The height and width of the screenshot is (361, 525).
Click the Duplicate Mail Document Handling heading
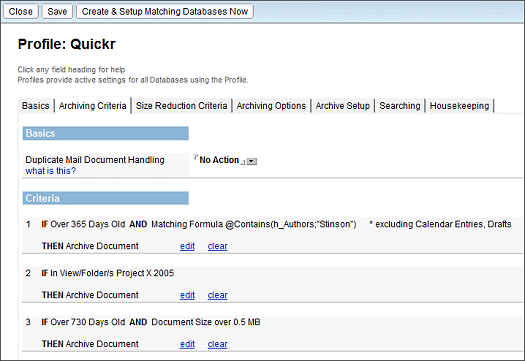click(x=95, y=160)
